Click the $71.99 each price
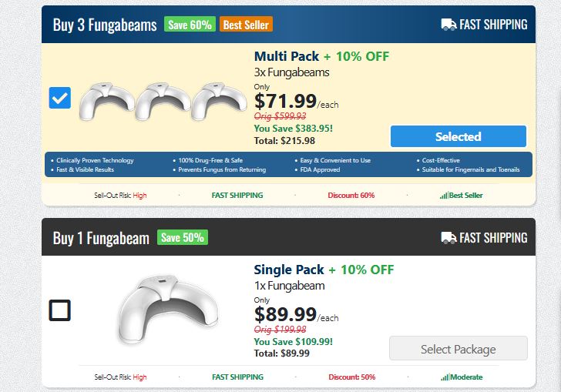Screen dimensions: 561x392 point(296,101)
